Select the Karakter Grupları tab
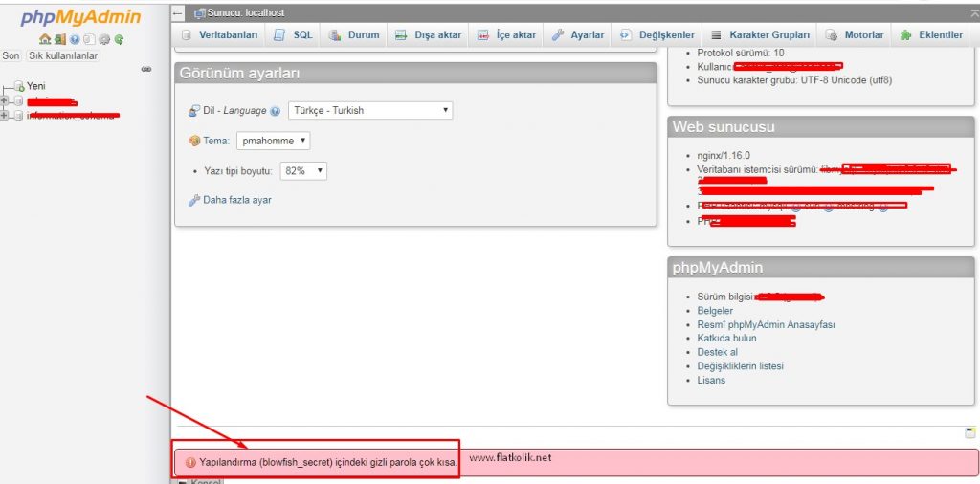 coord(761,35)
